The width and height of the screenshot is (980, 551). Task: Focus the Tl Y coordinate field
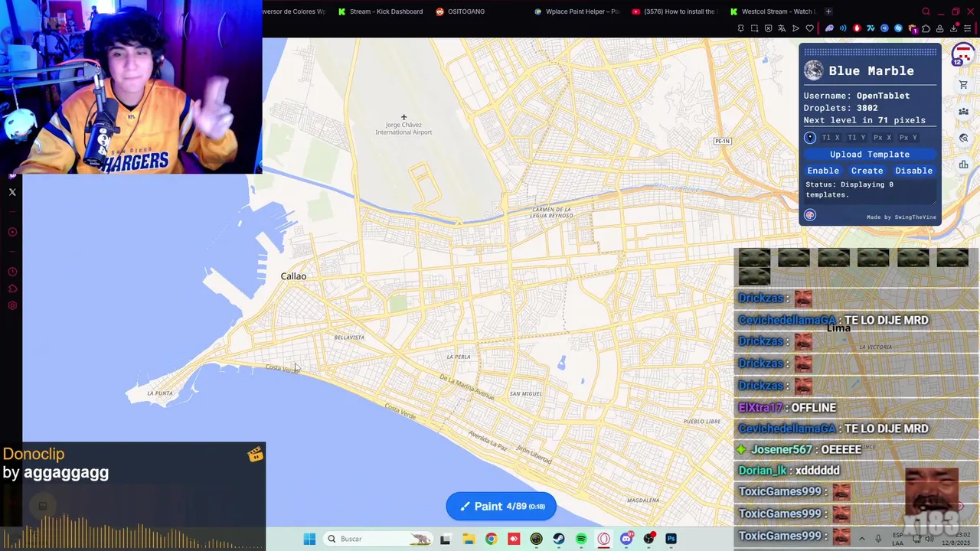coord(857,138)
